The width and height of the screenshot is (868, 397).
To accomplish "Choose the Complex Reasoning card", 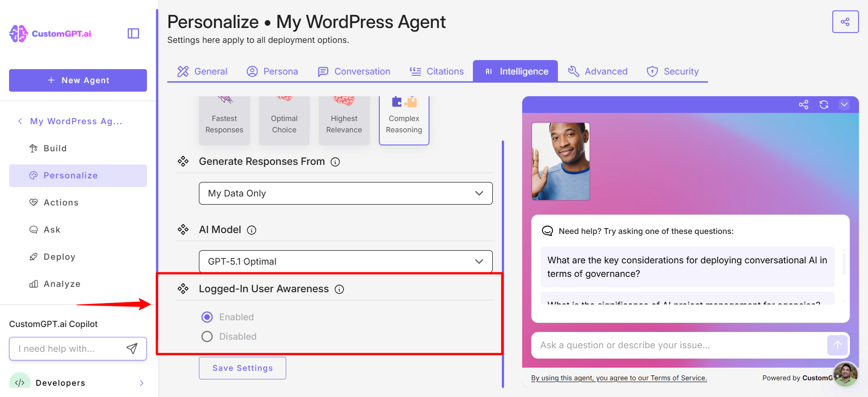I will coord(404,120).
